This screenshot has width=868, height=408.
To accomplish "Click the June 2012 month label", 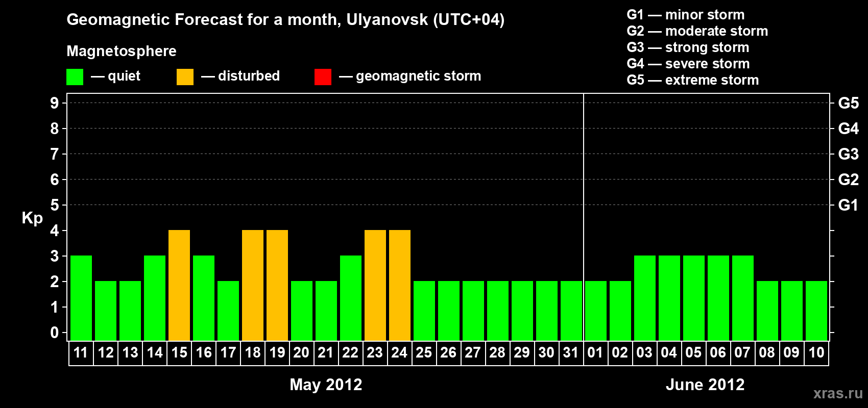I will 705,385.
